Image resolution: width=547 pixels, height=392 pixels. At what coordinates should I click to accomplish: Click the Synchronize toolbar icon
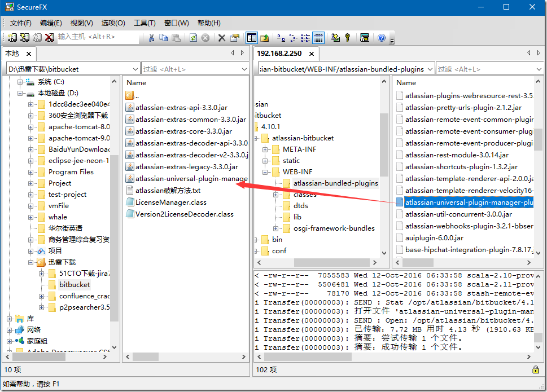click(335, 38)
